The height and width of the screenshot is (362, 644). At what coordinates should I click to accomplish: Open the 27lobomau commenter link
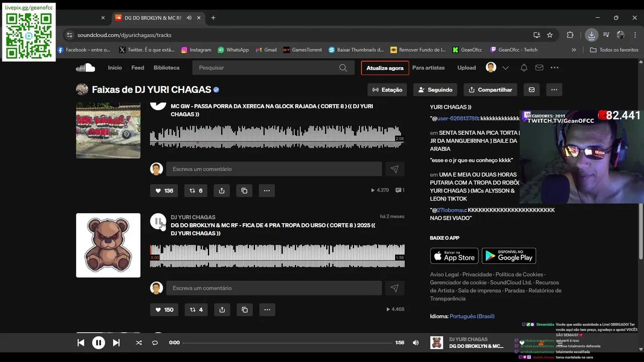coord(451,210)
